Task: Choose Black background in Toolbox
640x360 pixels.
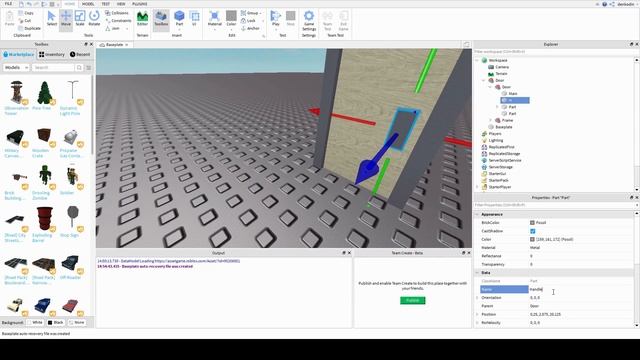Action: pyautogui.click(x=56, y=322)
